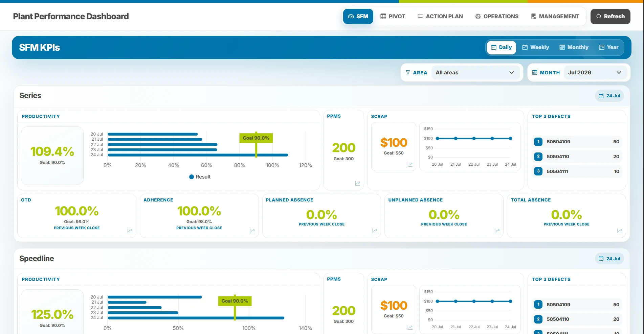Click rank 3 badge in Series top defects
The height and width of the screenshot is (334, 644).
coord(538,171)
